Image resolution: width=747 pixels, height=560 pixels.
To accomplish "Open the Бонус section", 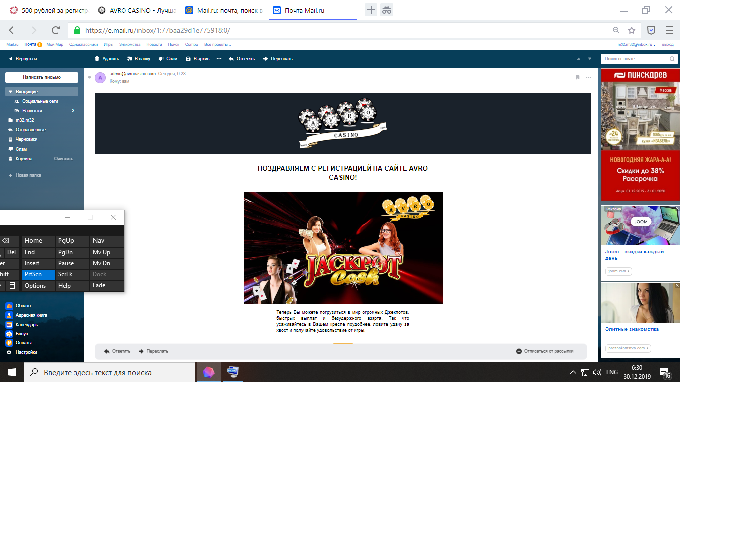I will coord(17,334).
